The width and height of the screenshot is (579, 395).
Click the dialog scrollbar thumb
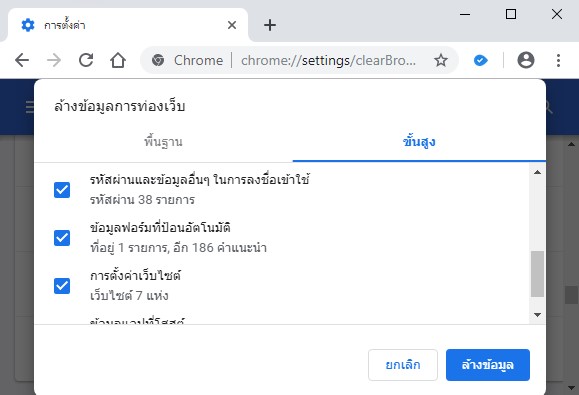tap(537, 274)
